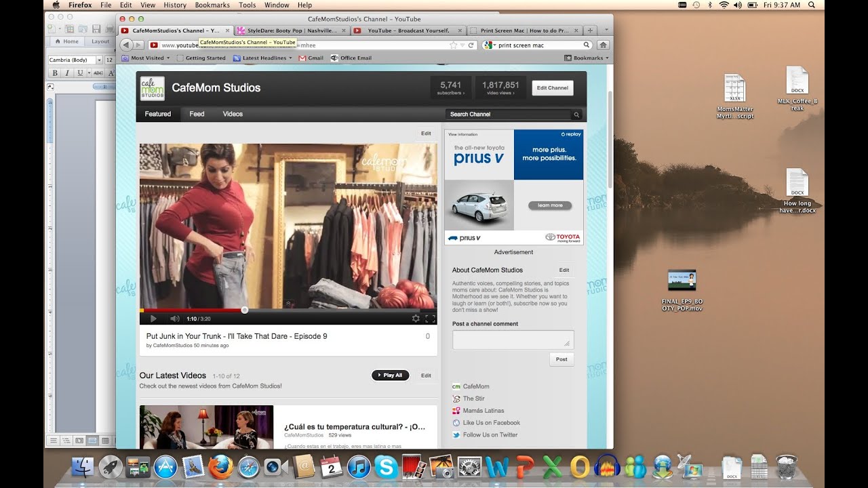
Task: Launch Safari from the Dock
Action: [x=248, y=467]
